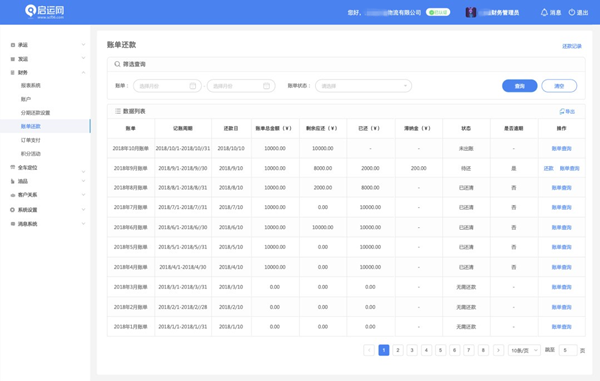Image resolution: width=600 pixels, height=381 pixels.
Task: Click the 承运 sidebar menu icon
Action: click(13, 45)
